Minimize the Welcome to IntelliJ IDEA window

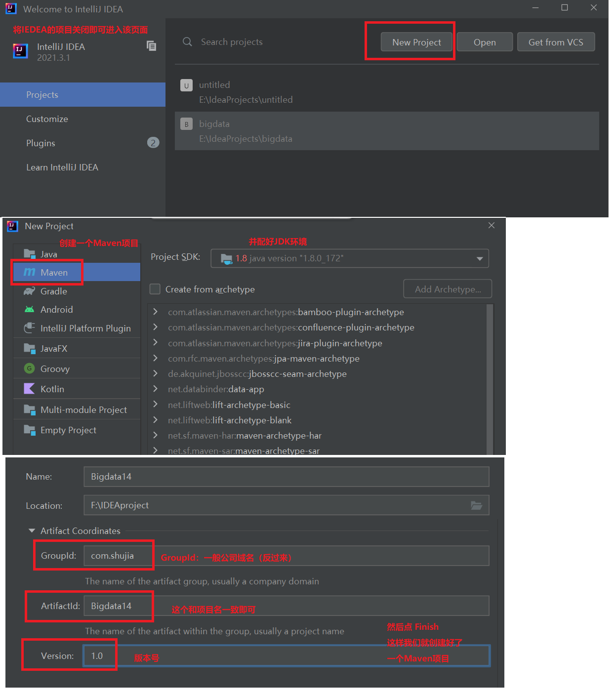[535, 7]
